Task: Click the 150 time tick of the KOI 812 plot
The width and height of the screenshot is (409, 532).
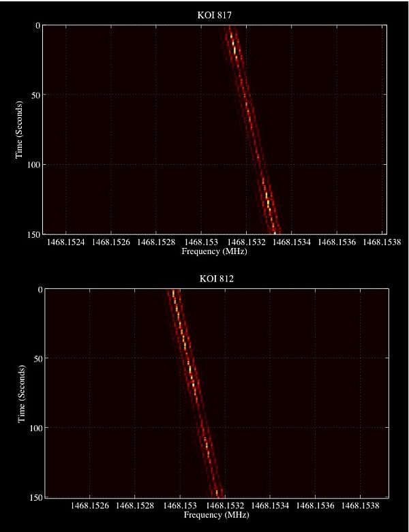Action: [36, 497]
